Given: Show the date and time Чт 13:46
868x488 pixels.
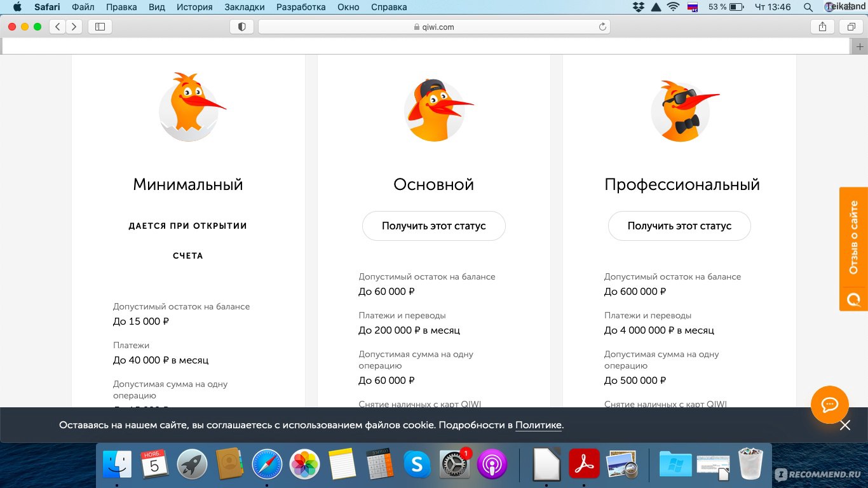Looking at the screenshot, I should point(773,7).
